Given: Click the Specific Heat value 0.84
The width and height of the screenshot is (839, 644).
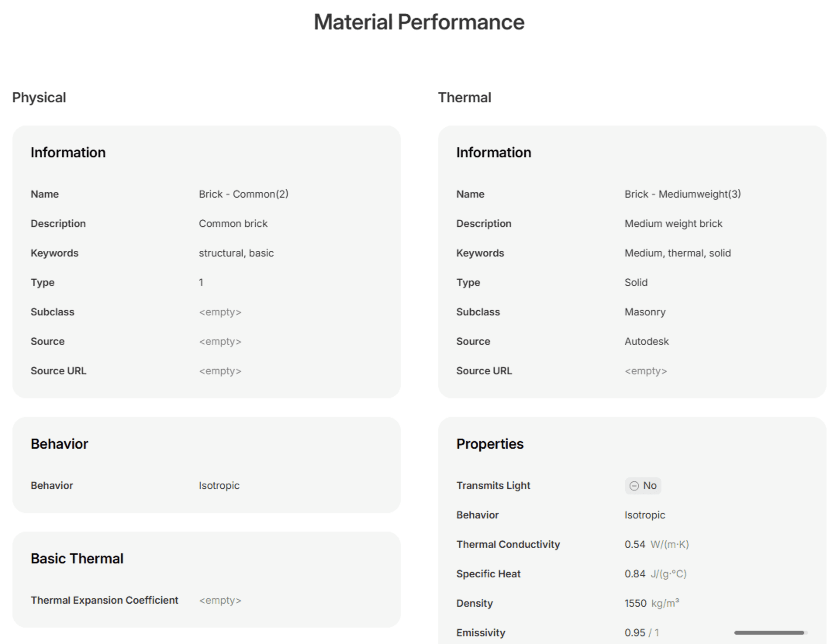Looking at the screenshot, I should coord(635,573).
